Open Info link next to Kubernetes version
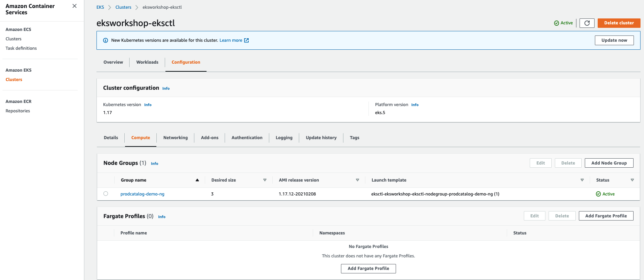644x280 pixels. tap(148, 105)
